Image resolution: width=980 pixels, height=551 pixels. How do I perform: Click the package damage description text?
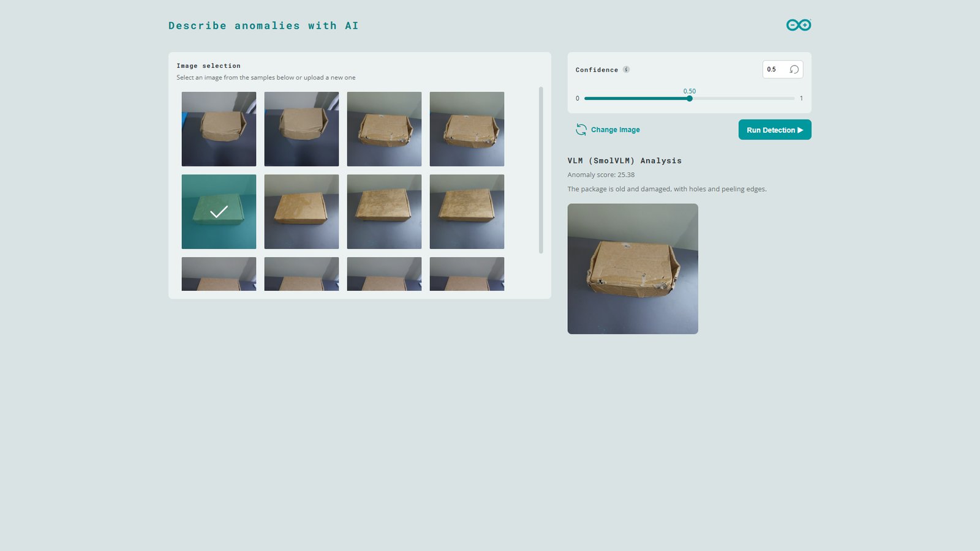[667, 189]
